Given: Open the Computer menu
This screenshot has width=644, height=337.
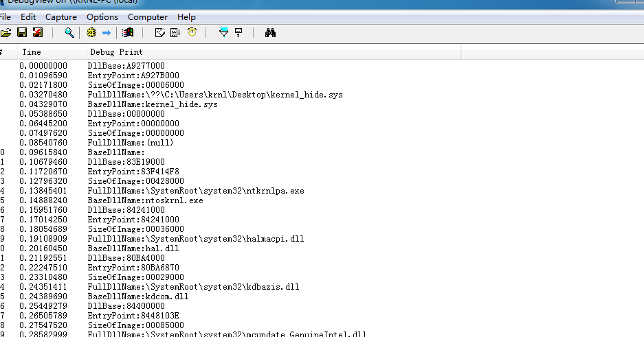Looking at the screenshot, I should [148, 16].
